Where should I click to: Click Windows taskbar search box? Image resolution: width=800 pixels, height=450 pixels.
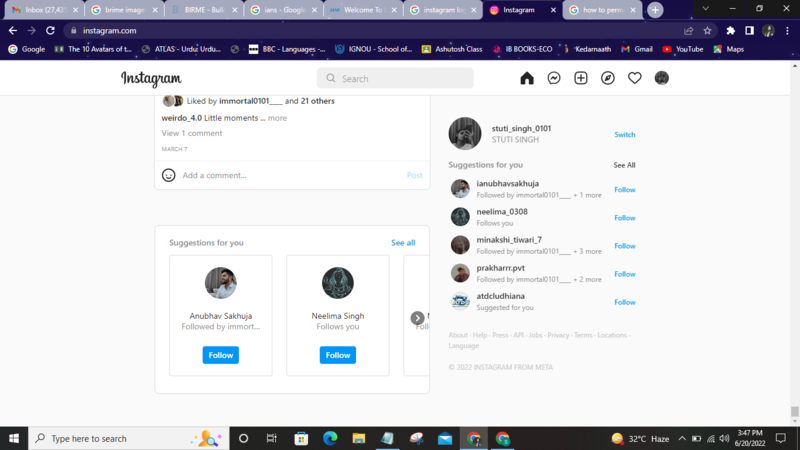[x=129, y=438]
